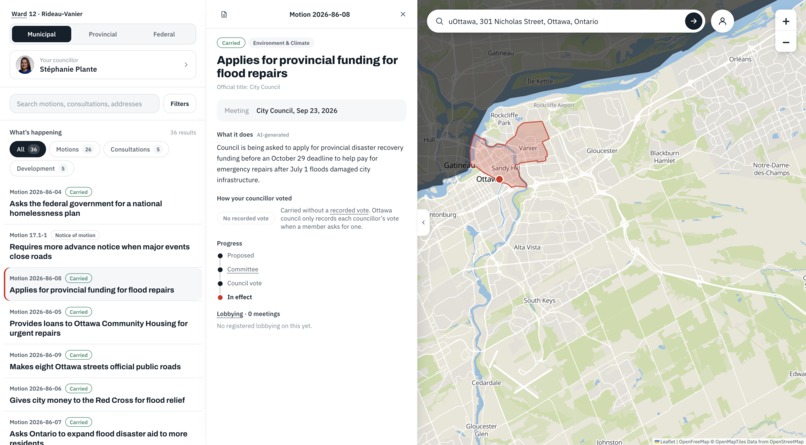Open motion requiring advance notice of road closures
The height and width of the screenshot is (445, 806).
[x=103, y=246]
